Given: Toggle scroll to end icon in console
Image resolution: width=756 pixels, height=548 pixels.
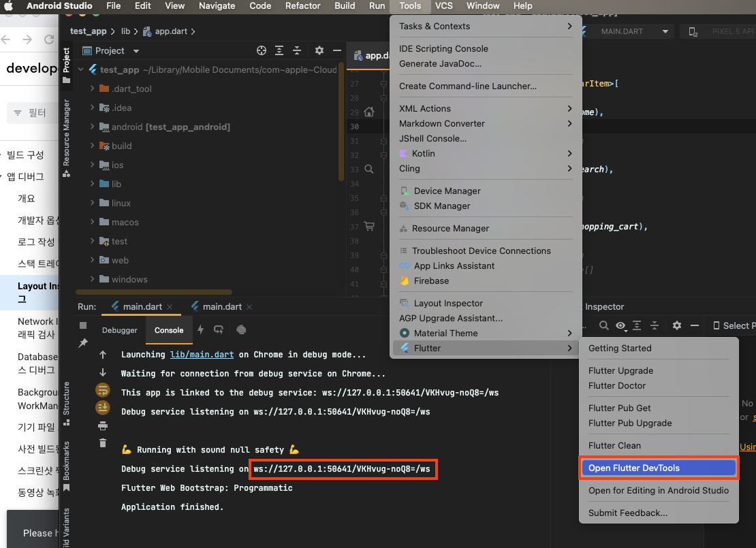Looking at the screenshot, I should pyautogui.click(x=103, y=408).
